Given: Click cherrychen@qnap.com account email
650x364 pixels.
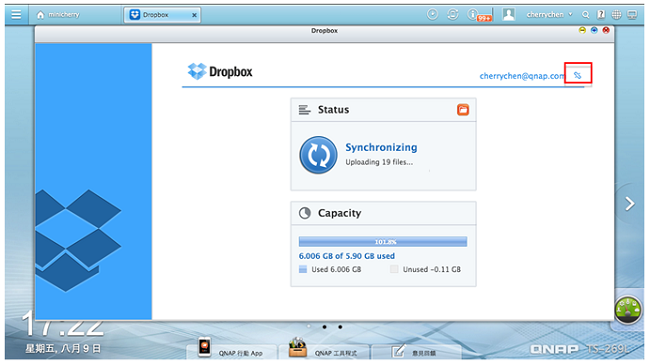Looking at the screenshot, I should click(522, 76).
